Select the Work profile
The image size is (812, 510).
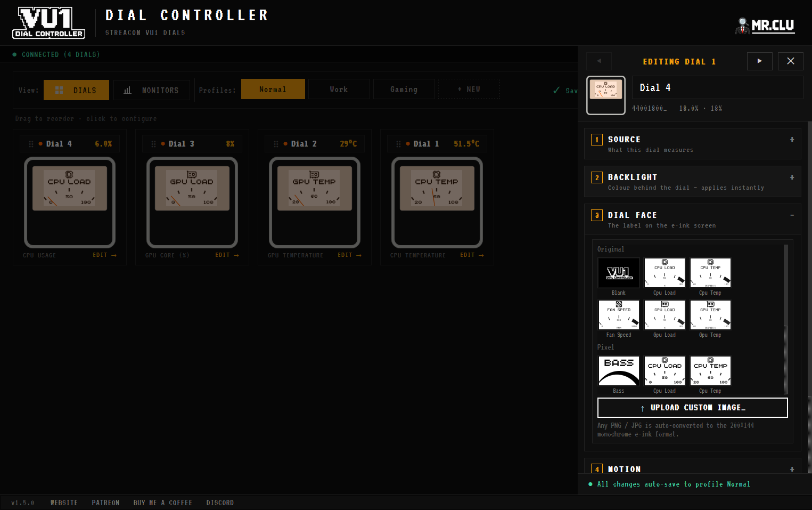(x=339, y=89)
